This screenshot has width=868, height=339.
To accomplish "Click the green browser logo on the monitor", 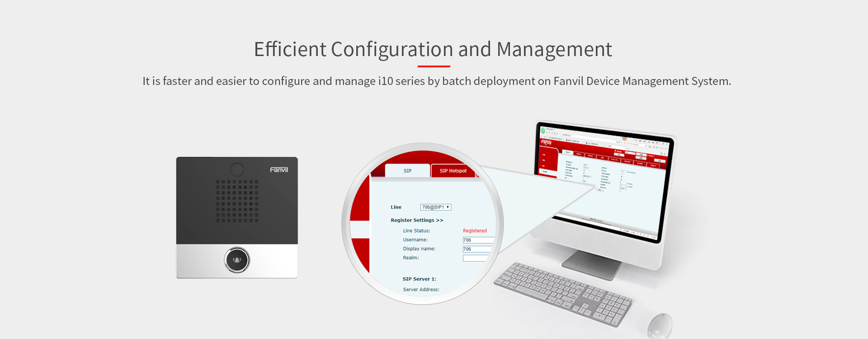I will pyautogui.click(x=543, y=131).
